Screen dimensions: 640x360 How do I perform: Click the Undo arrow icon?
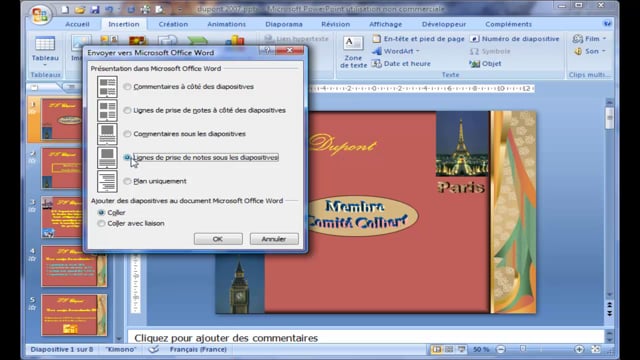click(109, 9)
